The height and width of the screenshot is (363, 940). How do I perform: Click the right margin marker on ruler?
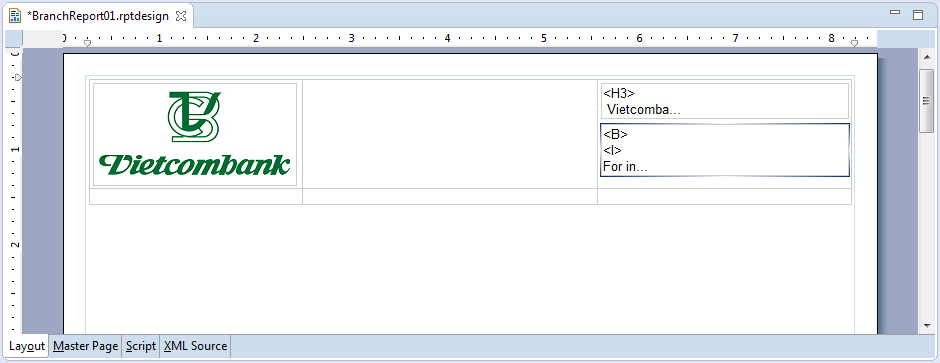pos(854,43)
